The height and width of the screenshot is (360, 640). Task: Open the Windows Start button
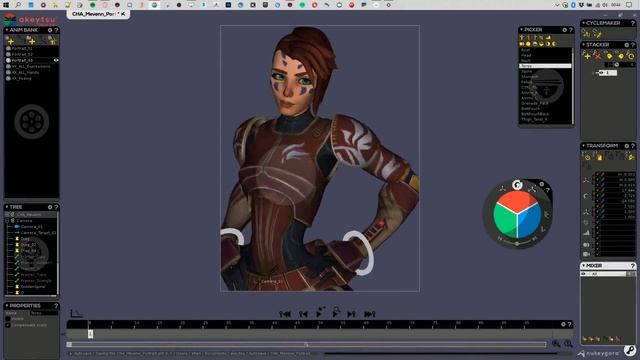coord(6,5)
